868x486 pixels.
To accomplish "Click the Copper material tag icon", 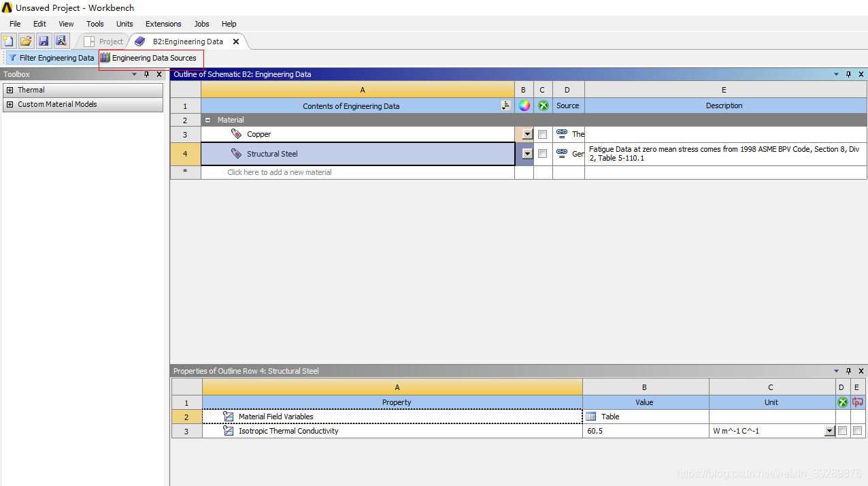I will pyautogui.click(x=236, y=134).
